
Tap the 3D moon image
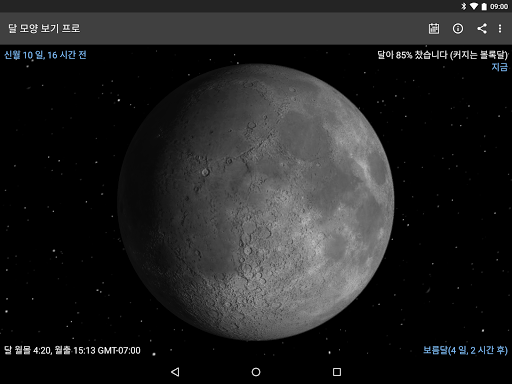[x=256, y=202]
